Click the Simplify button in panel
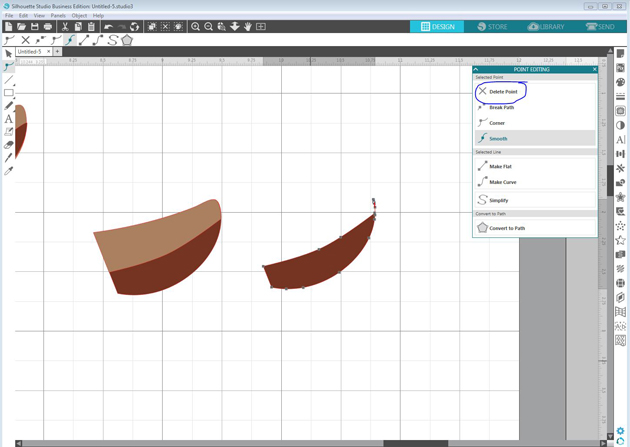630x447 pixels. (x=535, y=200)
